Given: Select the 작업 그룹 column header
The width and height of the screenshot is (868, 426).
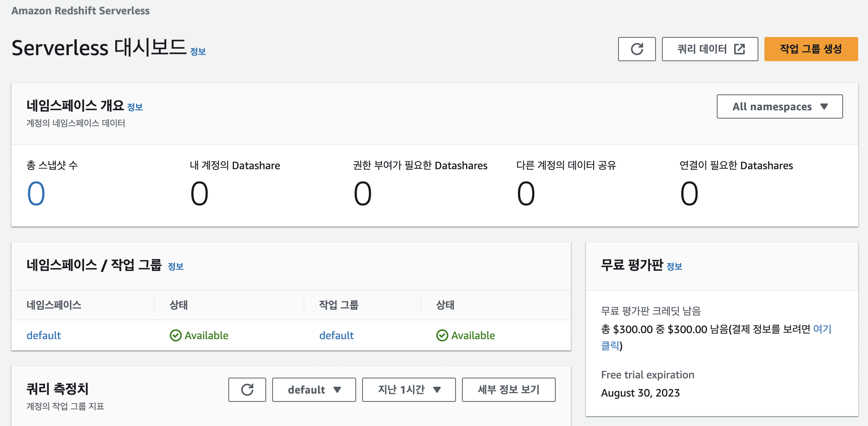Looking at the screenshot, I should (339, 305).
